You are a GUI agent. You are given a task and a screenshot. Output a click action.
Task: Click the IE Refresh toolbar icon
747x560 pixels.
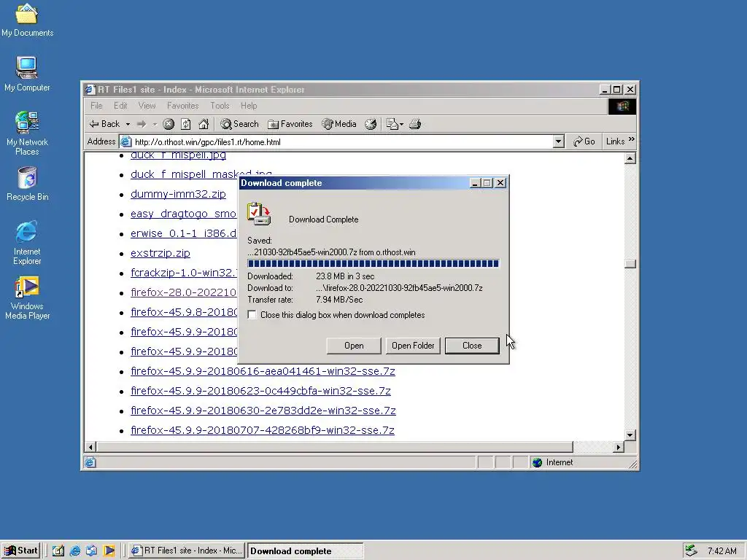[x=186, y=124]
